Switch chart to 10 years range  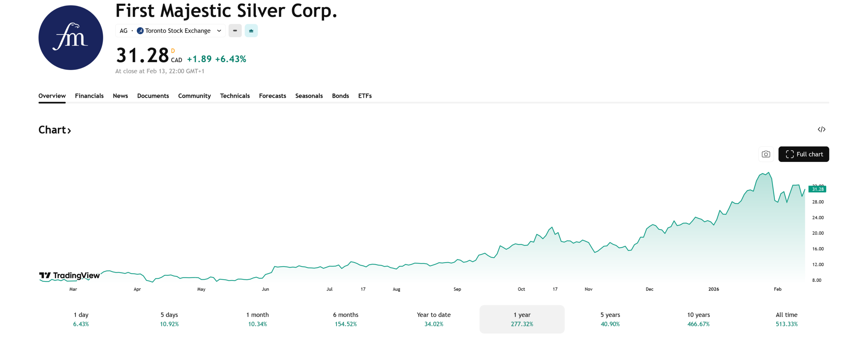(x=698, y=319)
